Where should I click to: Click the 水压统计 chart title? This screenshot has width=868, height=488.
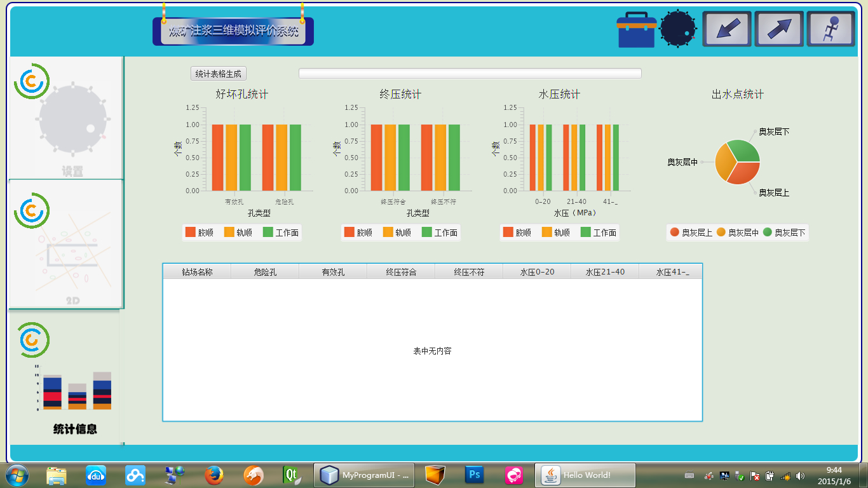(x=559, y=95)
